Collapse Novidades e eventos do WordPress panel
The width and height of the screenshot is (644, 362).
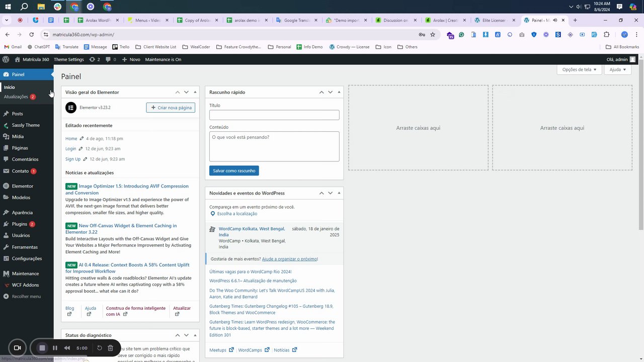pos(339,193)
